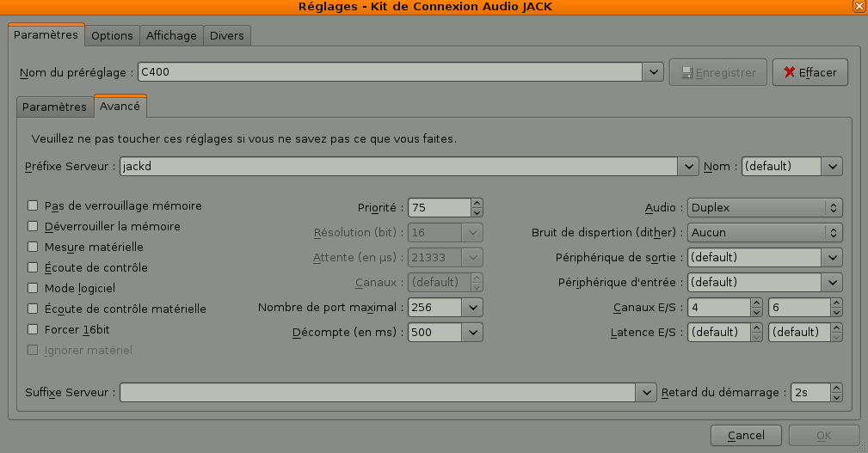Click the Priorité value field showing 75

[x=440, y=207]
